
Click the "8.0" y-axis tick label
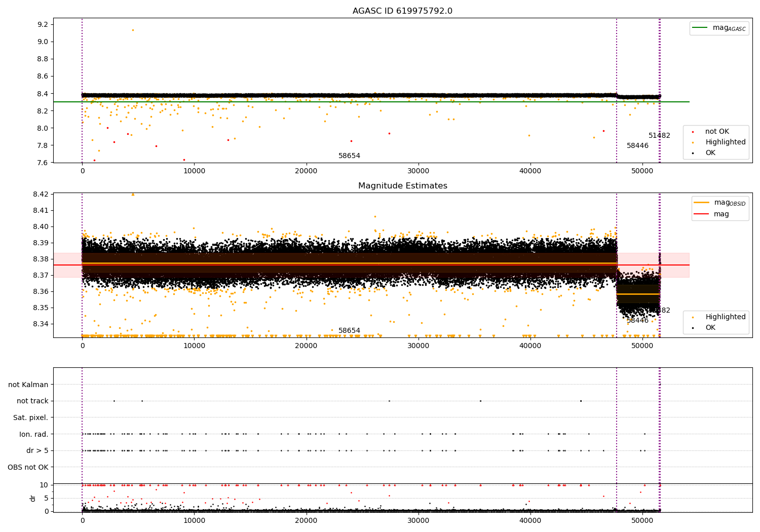point(43,128)
